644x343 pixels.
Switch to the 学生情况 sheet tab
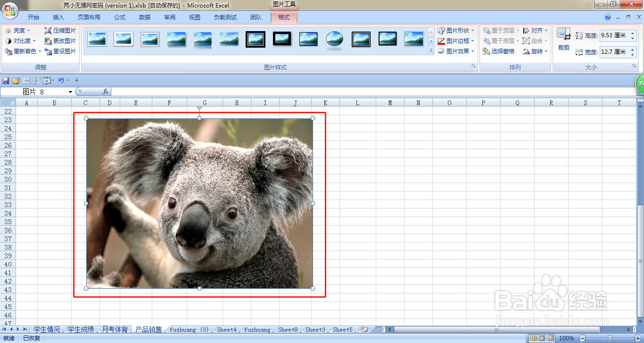tap(47, 329)
